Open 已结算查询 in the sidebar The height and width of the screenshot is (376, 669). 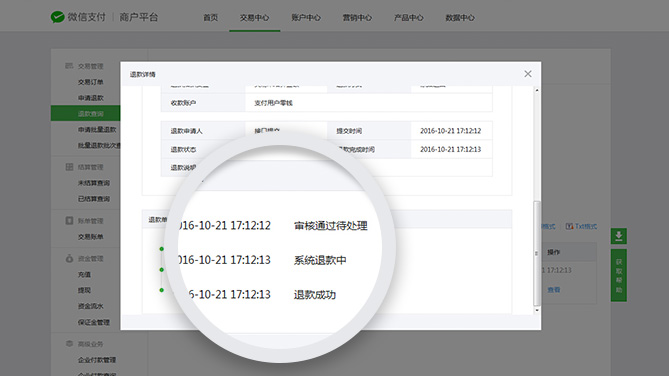pos(94,198)
